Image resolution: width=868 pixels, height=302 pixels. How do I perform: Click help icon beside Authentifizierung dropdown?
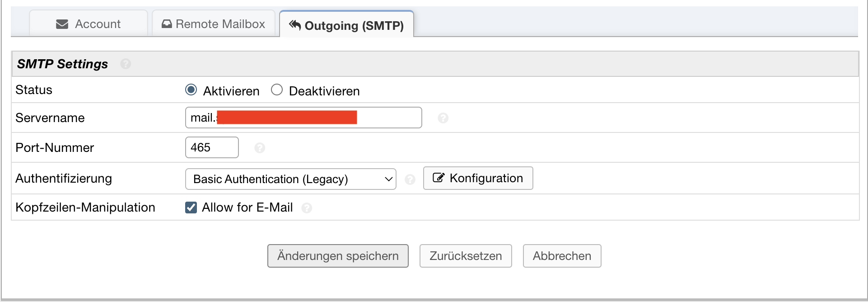[x=410, y=179]
